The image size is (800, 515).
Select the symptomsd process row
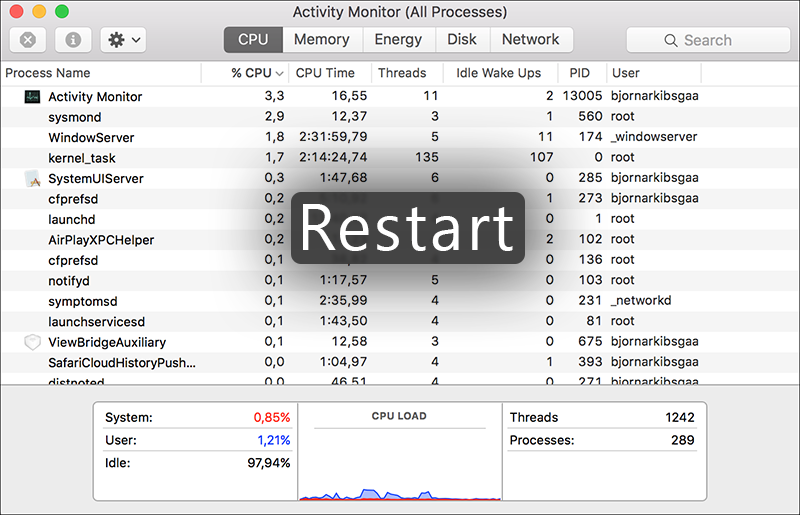400,301
